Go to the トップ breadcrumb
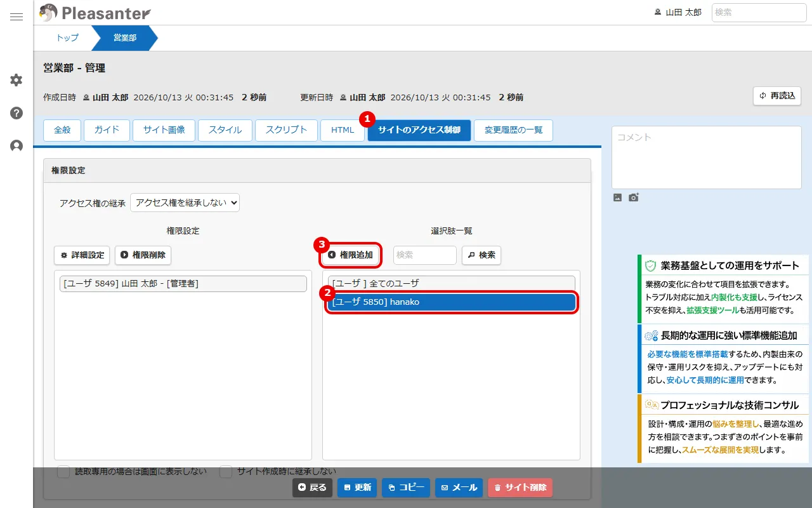812x508 pixels. pos(67,38)
